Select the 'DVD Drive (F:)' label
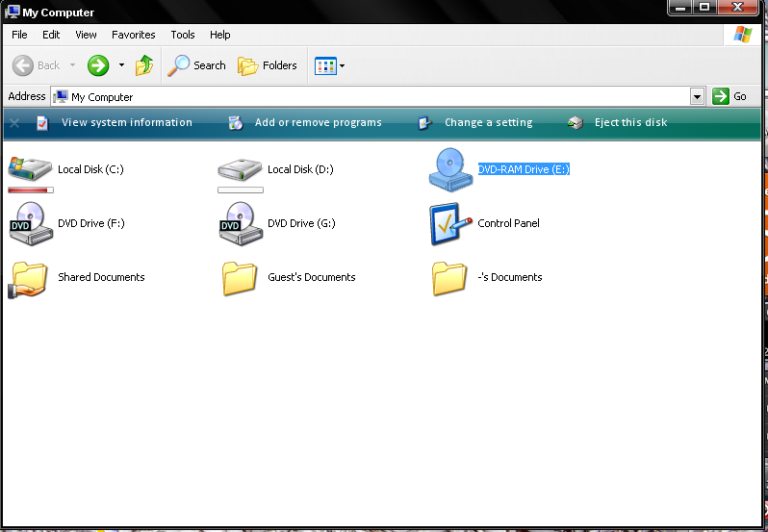The width and height of the screenshot is (768, 532). [91, 223]
